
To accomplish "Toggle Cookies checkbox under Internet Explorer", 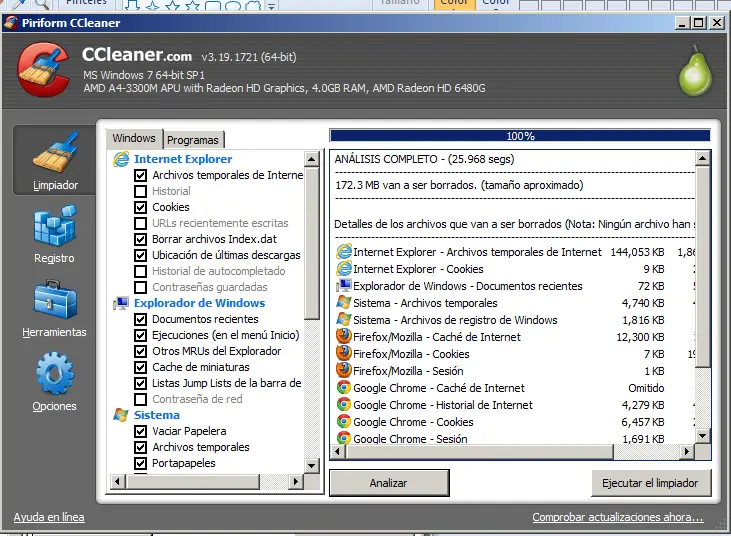I will click(140, 207).
